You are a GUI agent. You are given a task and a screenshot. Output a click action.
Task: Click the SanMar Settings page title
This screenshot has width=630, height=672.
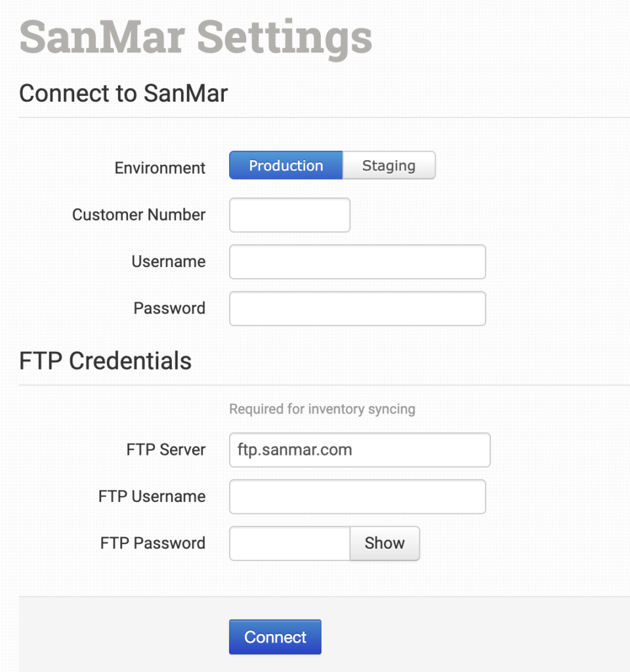[196, 37]
